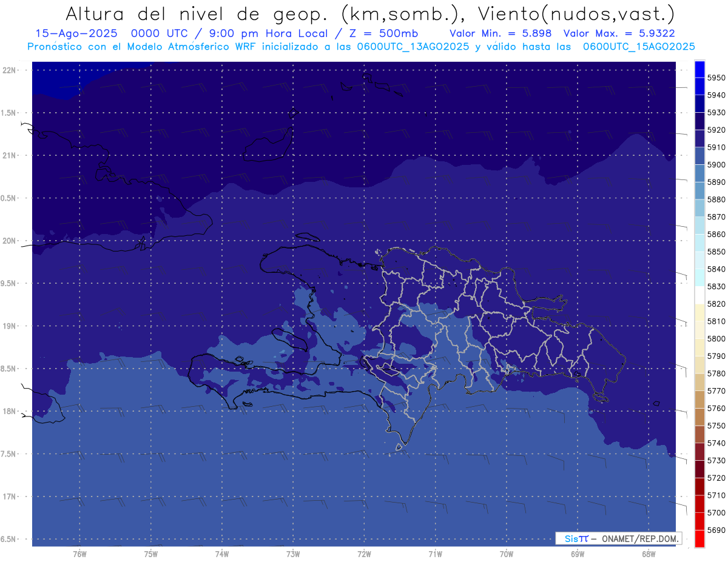Click the legend color band between 5910 and 5920
The height and width of the screenshot is (562, 728).
699,138
